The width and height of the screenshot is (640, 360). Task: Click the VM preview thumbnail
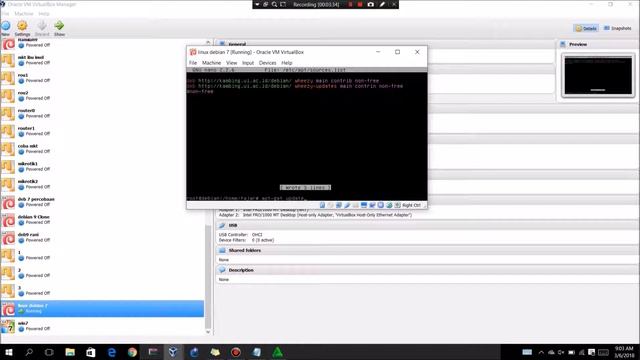[598, 76]
